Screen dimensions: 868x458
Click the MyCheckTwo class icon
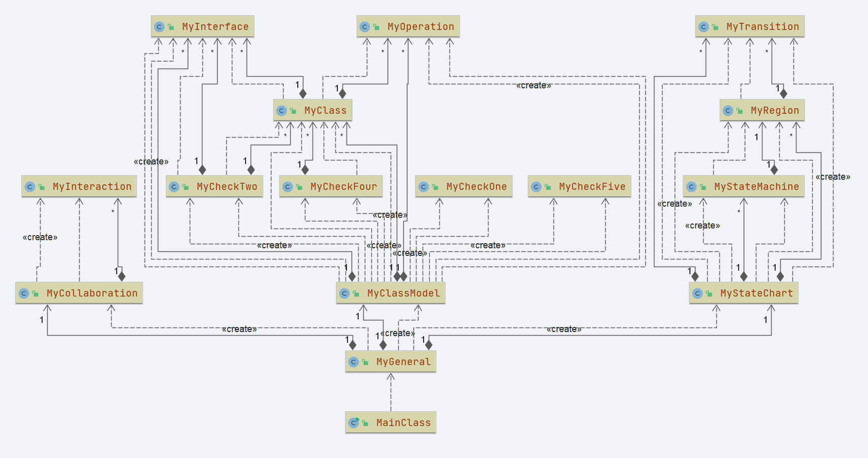click(174, 187)
